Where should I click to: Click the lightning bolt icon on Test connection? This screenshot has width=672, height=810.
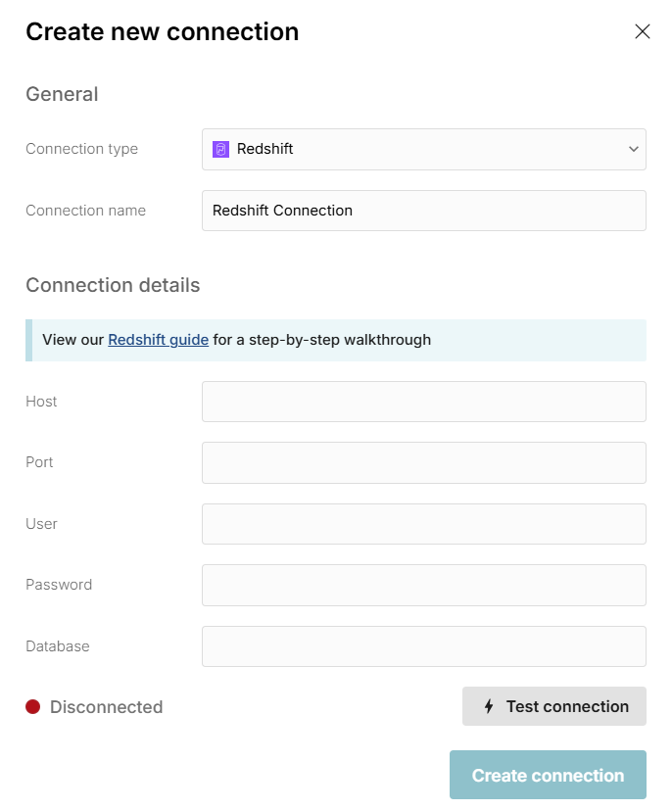click(492, 706)
